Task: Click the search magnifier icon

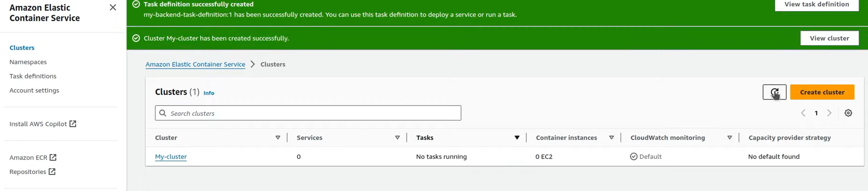Action: (163, 113)
